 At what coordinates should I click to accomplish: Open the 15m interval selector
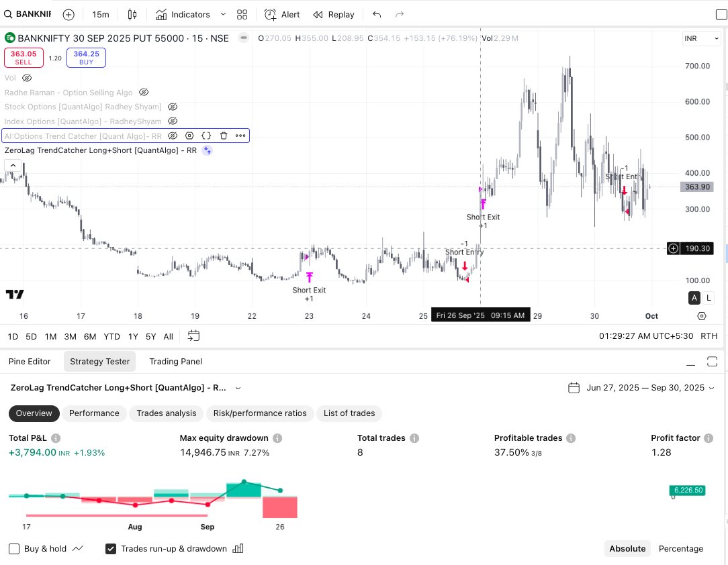[x=100, y=14]
